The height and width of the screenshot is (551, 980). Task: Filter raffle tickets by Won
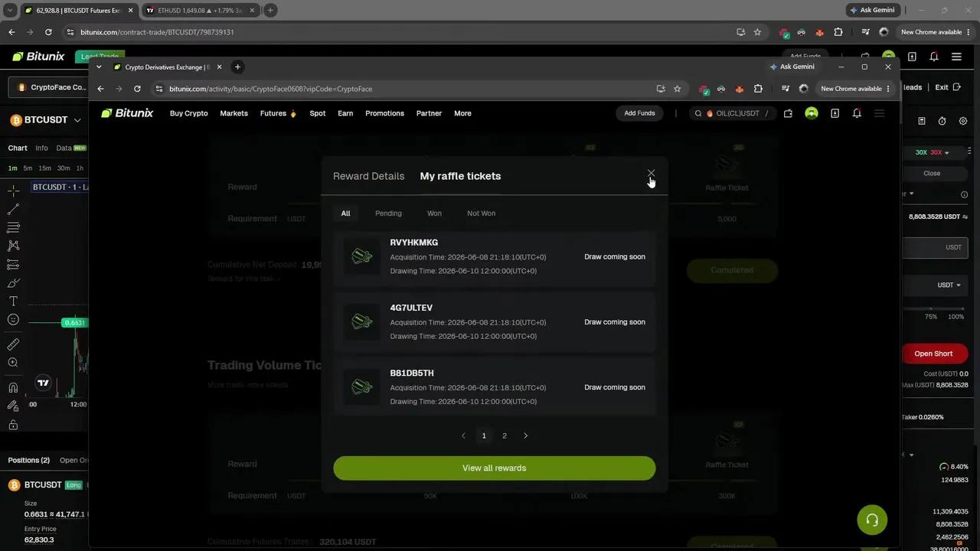click(x=434, y=214)
